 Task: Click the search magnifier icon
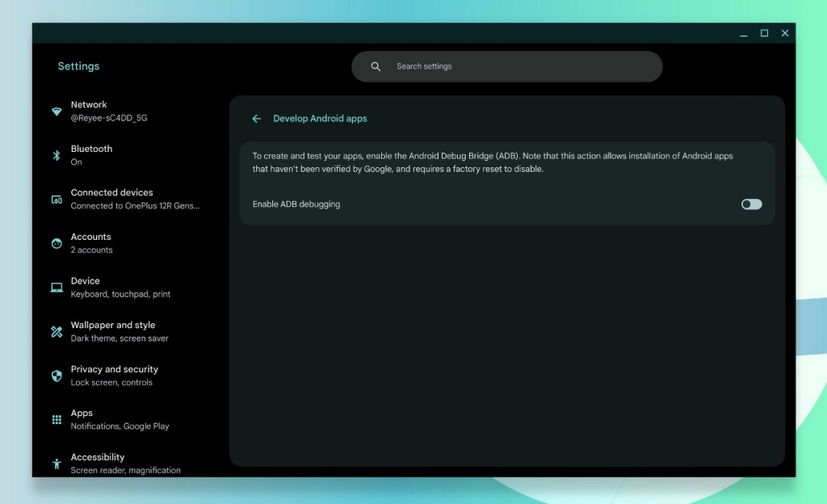[x=376, y=66]
